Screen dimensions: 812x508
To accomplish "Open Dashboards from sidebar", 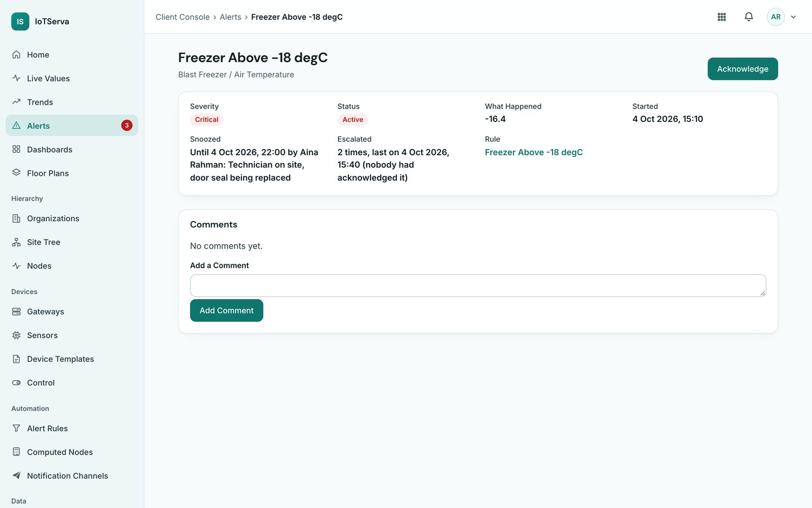I will pyautogui.click(x=72, y=150).
